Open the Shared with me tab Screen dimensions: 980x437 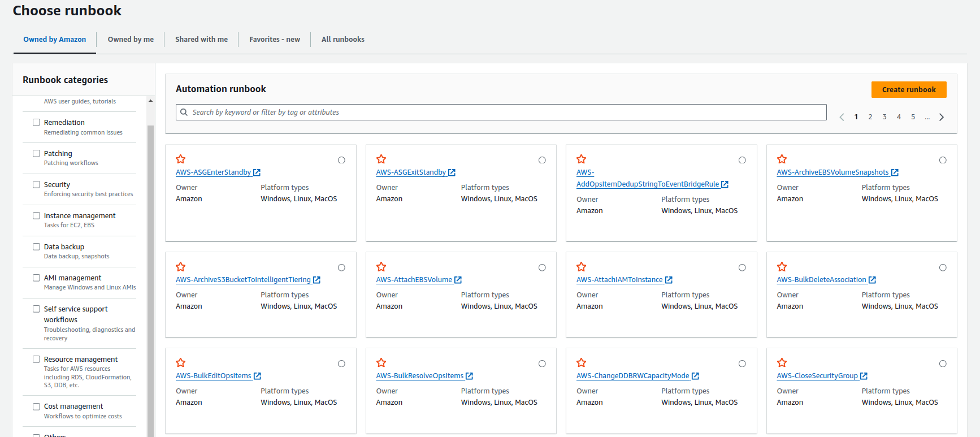point(201,40)
